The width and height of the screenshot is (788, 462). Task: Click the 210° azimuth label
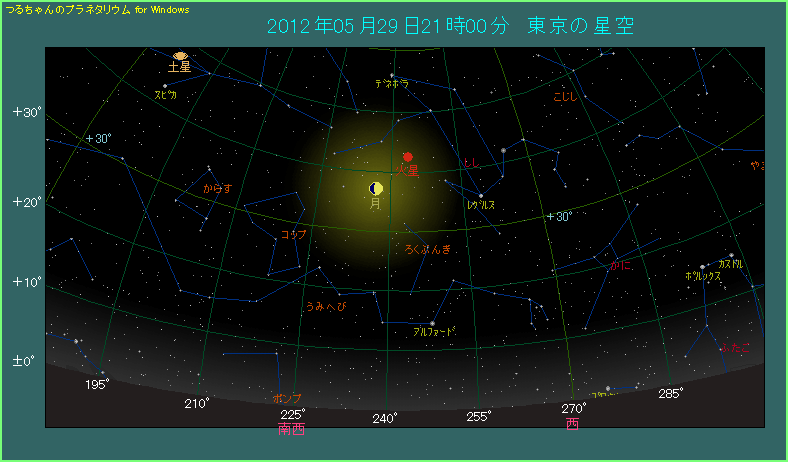[x=196, y=403]
